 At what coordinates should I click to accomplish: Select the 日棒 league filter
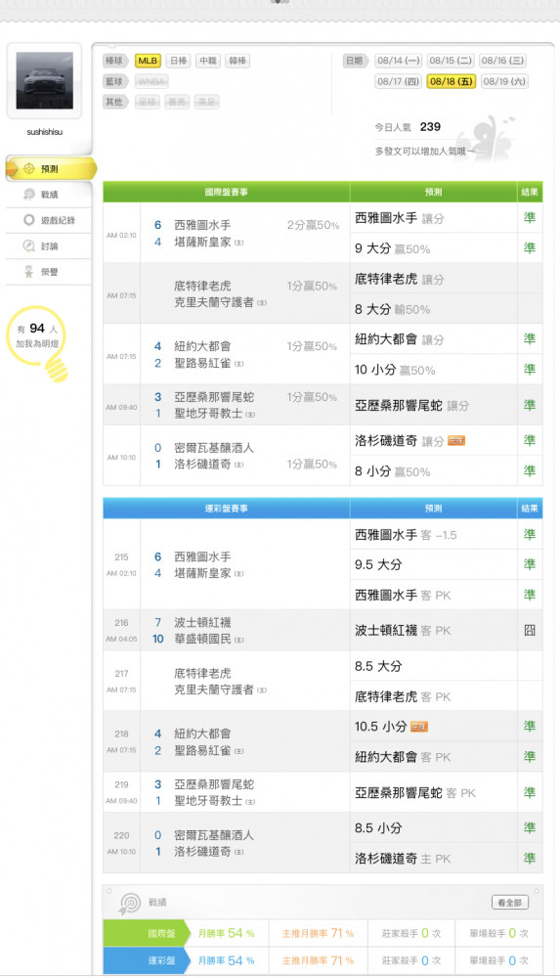178,61
